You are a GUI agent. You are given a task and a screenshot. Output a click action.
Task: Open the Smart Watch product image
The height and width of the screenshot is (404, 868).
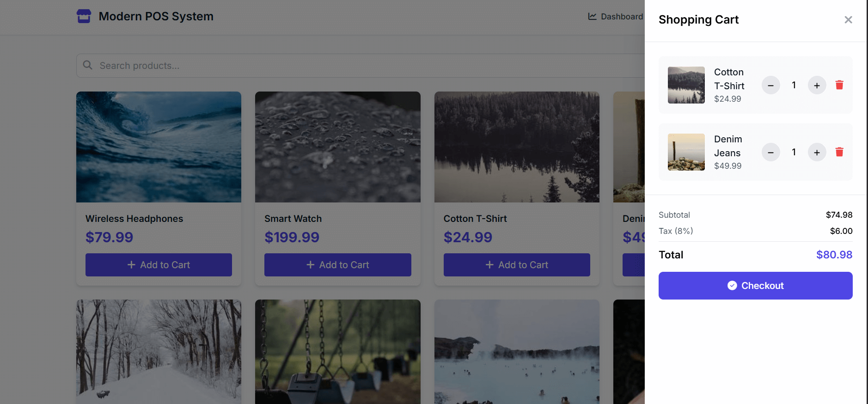337,147
